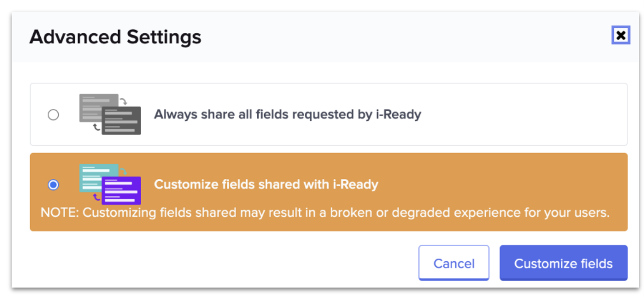The height and width of the screenshot is (297, 644).
Task: Click the teal and purple documents icon
Action: (x=110, y=184)
